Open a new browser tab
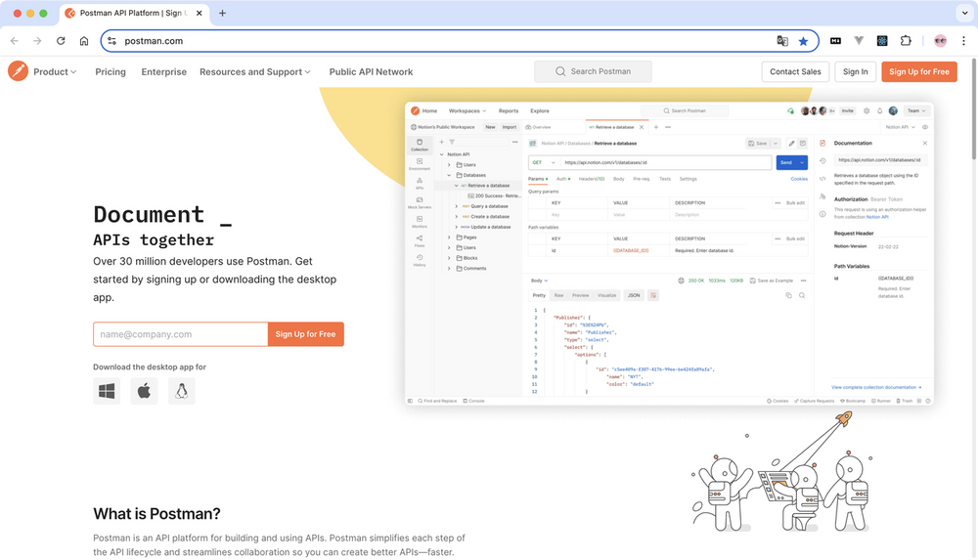 pyautogui.click(x=222, y=14)
